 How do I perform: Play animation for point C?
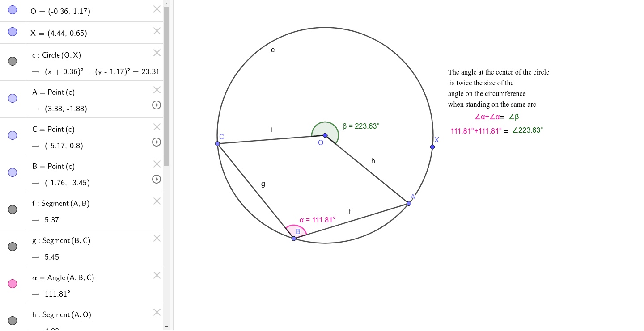157,142
